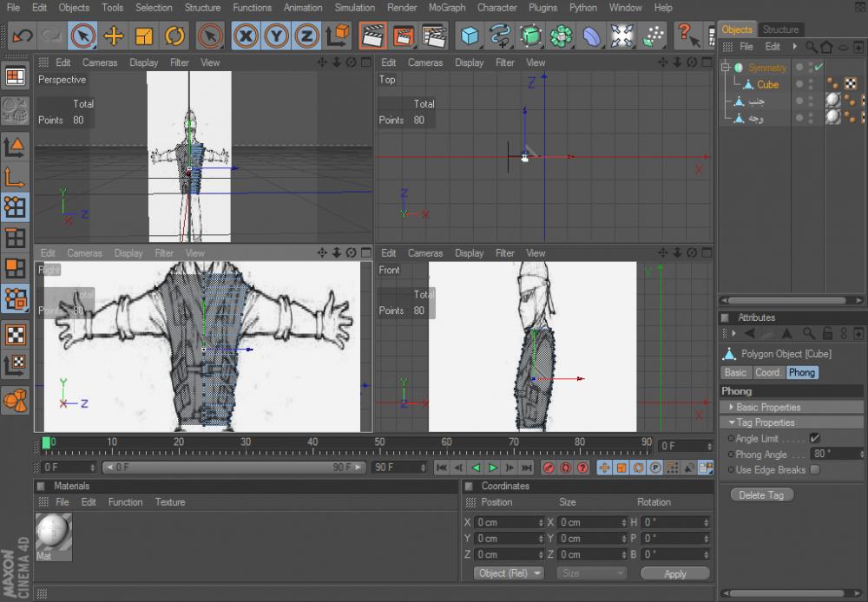Select the Move tool in top toolbar
868x602 pixels.
pyautogui.click(x=113, y=36)
